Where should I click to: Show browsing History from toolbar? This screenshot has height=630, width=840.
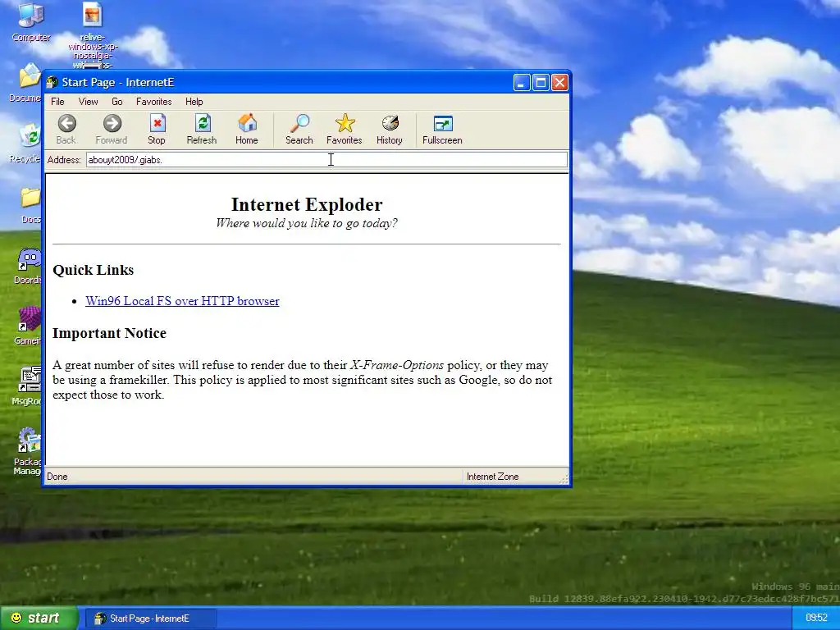pos(390,129)
